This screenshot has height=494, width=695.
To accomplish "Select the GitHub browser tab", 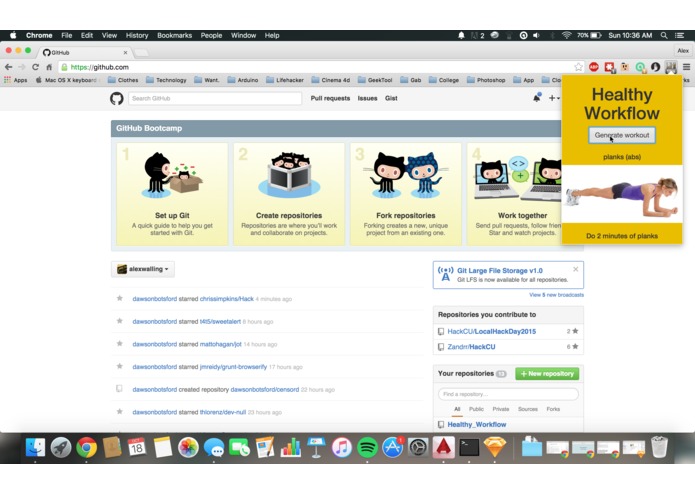I will point(84,52).
